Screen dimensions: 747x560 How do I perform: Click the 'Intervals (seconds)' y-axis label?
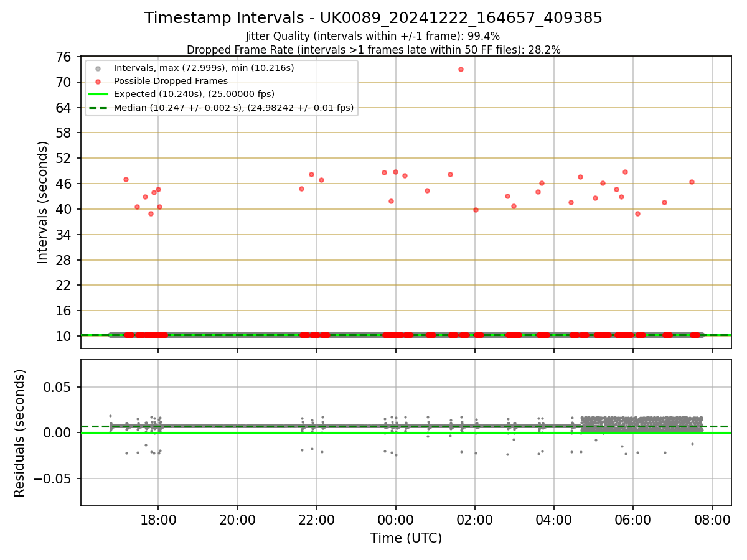42,202
